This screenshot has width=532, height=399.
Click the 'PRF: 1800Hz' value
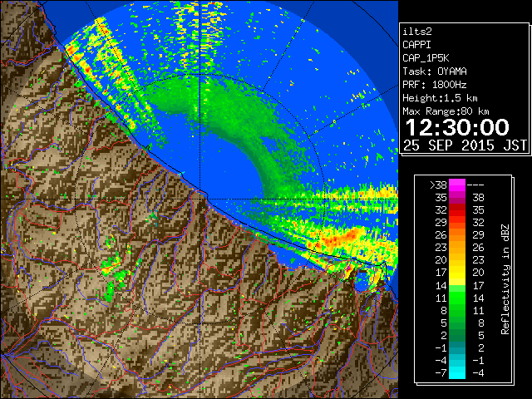point(435,85)
